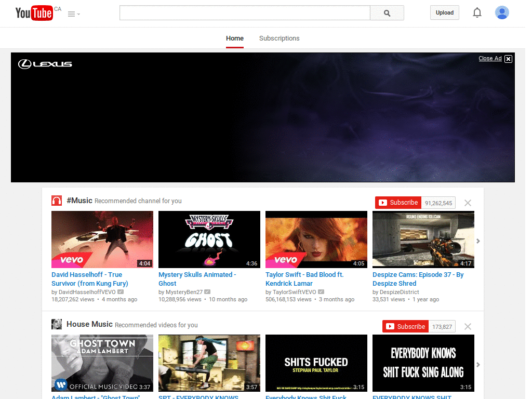
Task: Open the #Music channel headphone icon
Action: pos(57,201)
